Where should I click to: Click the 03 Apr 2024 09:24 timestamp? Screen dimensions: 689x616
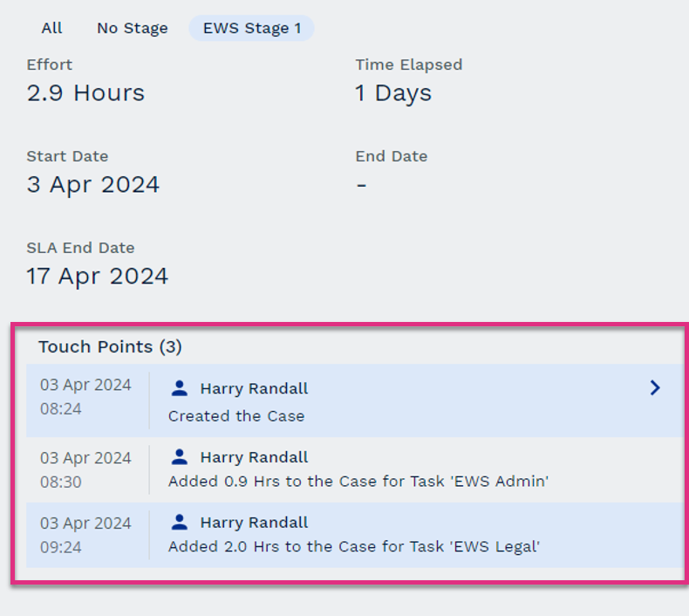(x=85, y=535)
